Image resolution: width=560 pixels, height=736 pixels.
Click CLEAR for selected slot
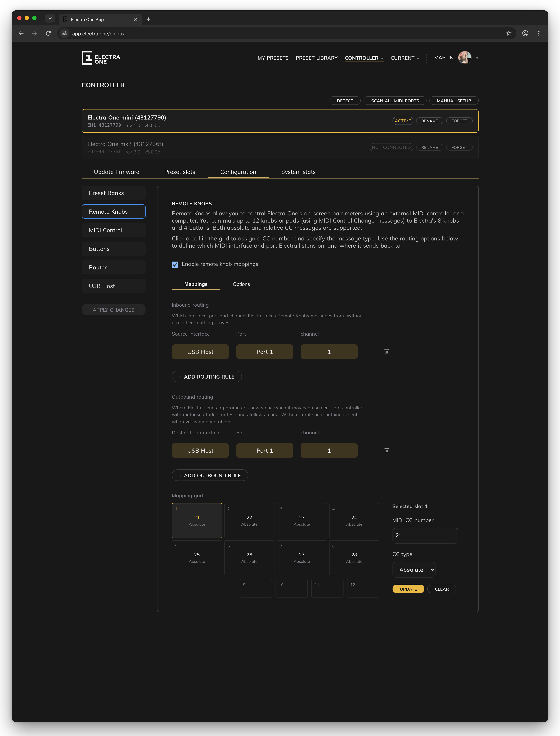point(442,589)
